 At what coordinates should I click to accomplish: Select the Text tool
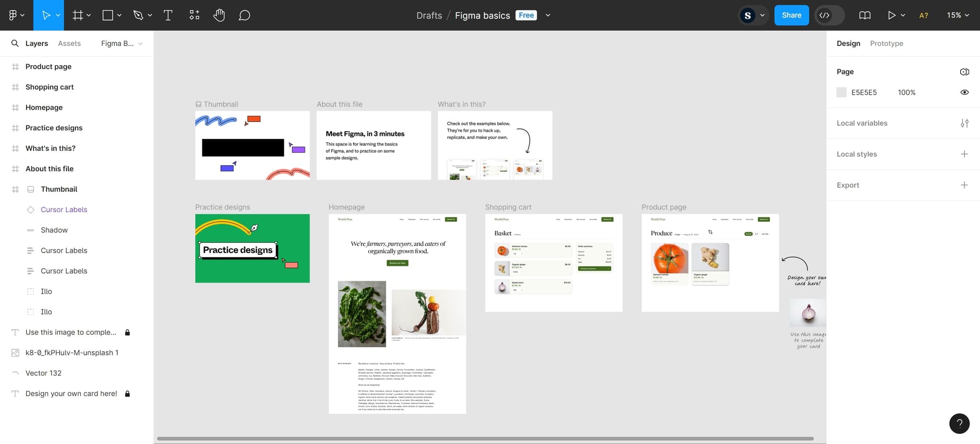tap(168, 15)
